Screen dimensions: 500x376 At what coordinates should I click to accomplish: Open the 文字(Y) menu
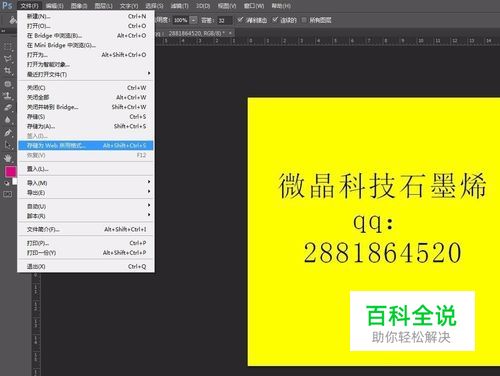point(129,6)
